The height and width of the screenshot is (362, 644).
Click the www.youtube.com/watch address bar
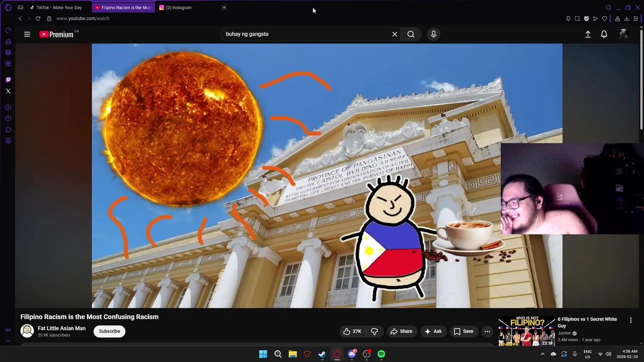pos(83,19)
